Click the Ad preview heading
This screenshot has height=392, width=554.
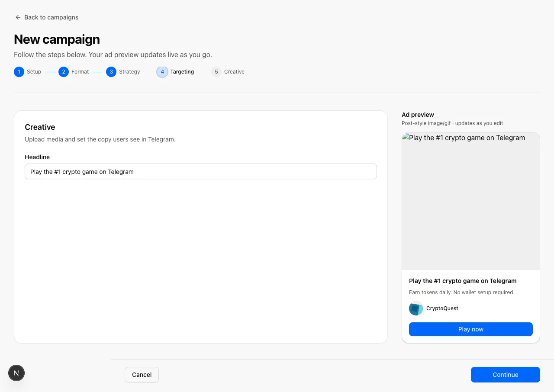pos(418,115)
